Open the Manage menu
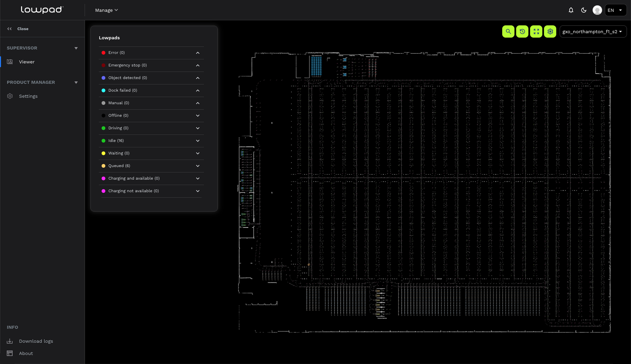The width and height of the screenshot is (631, 364). 106,10
